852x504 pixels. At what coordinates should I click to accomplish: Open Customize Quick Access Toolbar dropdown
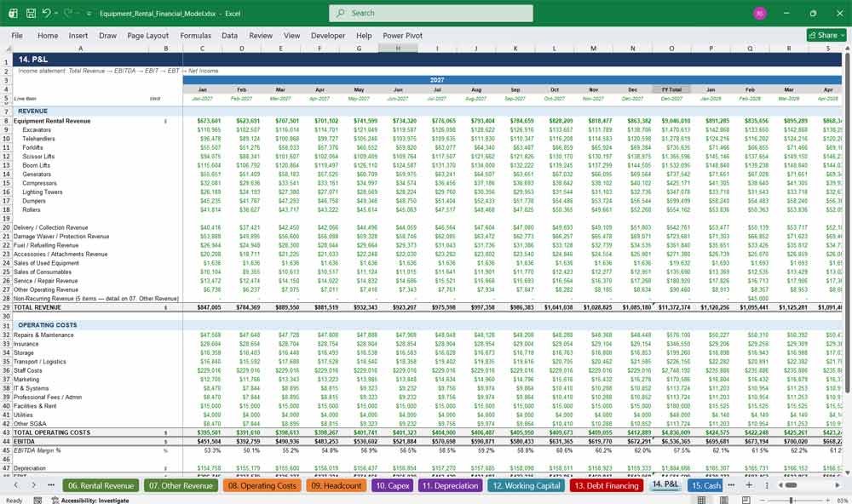click(89, 14)
